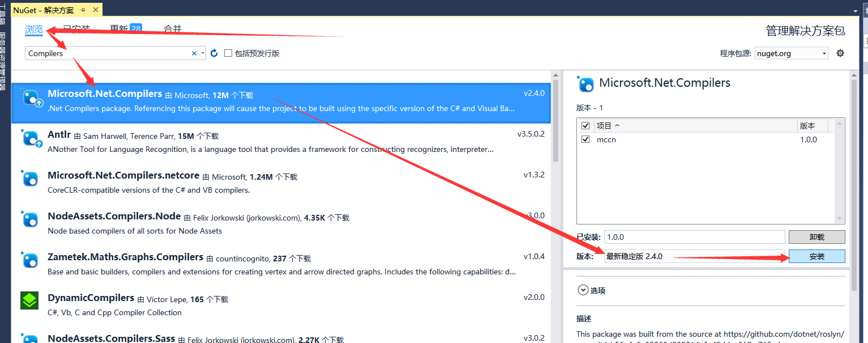
Task: Clear the Compilers search text
Action: pos(194,52)
